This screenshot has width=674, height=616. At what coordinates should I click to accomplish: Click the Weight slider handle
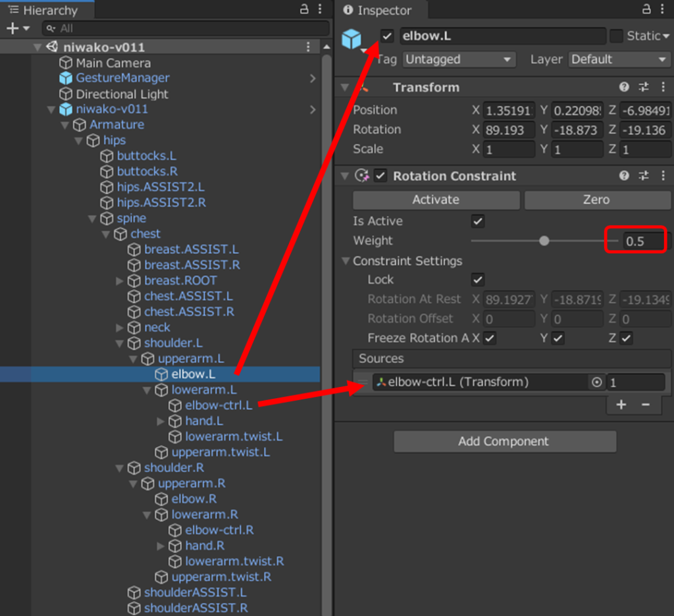pyautogui.click(x=544, y=241)
